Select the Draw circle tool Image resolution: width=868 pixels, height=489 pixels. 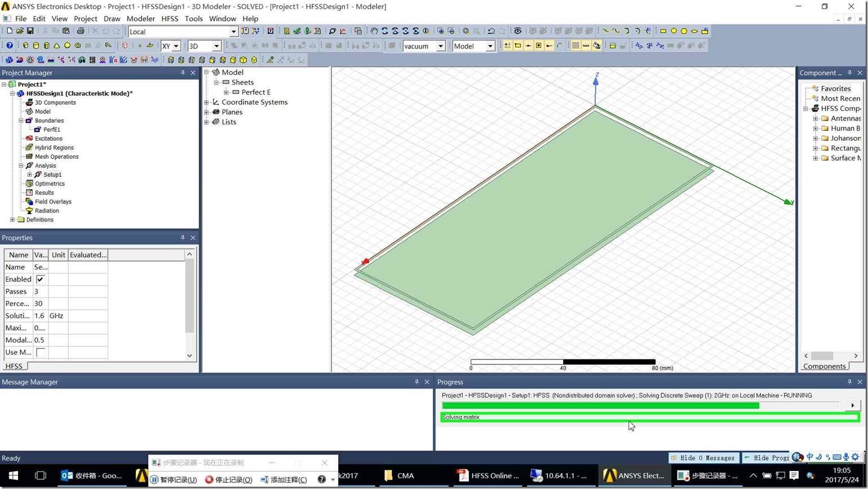pyautogui.click(x=674, y=31)
